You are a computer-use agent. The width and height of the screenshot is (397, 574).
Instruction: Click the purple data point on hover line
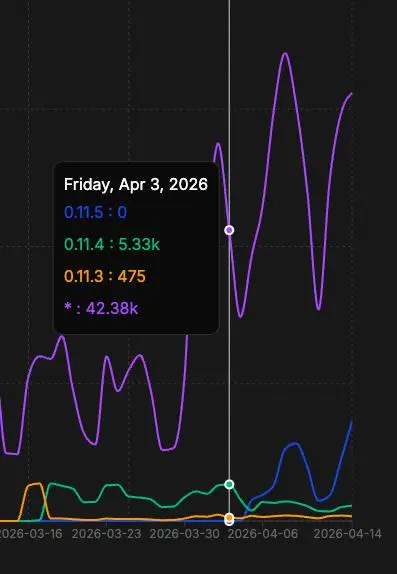(229, 230)
